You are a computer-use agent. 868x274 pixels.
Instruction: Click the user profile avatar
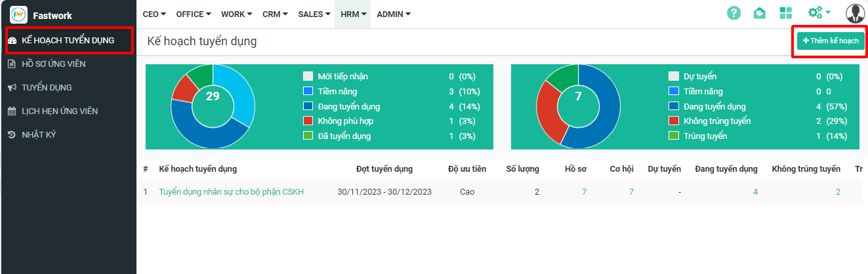point(855,14)
